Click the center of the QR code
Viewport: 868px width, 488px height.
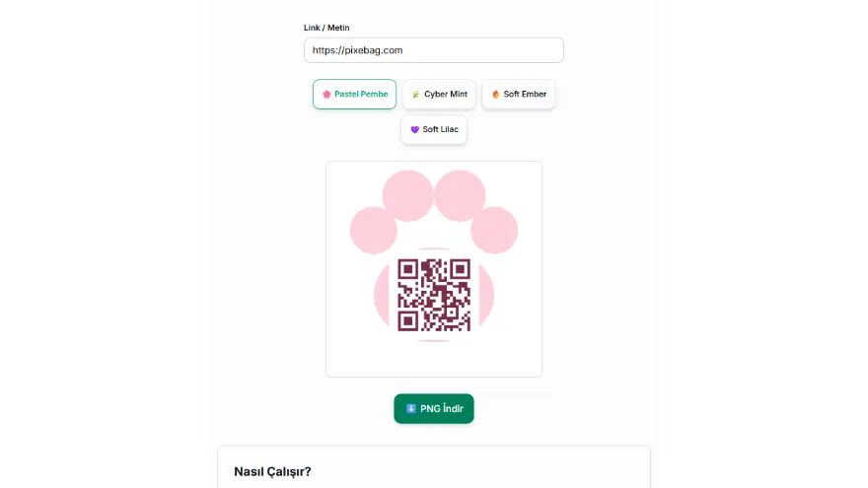tap(434, 295)
